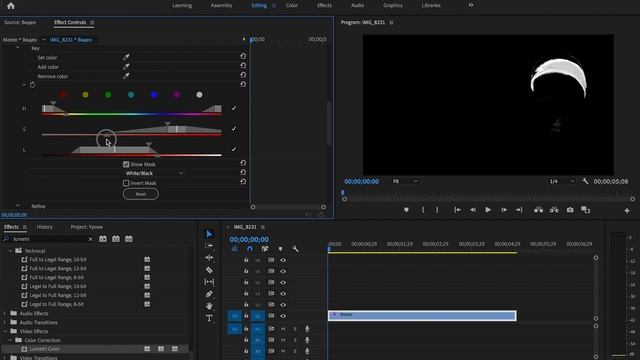
Task: Toggle timeline snapping magnet icon
Action: pos(250,249)
